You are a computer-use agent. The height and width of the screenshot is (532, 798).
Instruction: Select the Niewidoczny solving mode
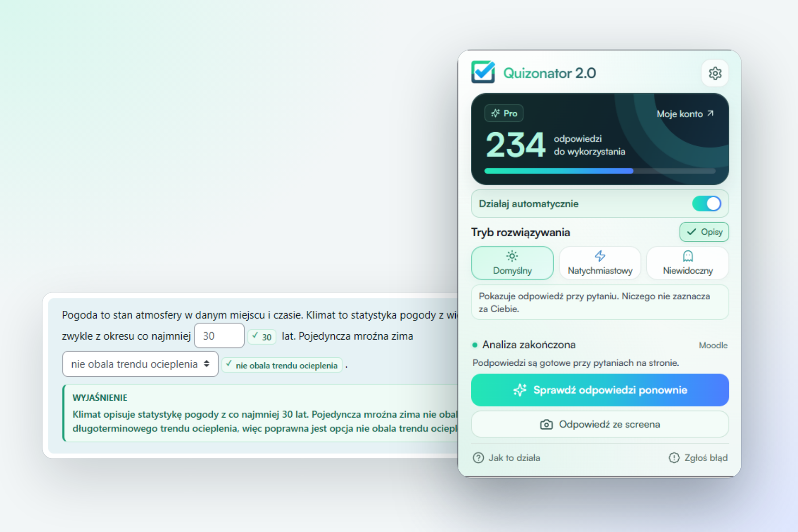click(688, 263)
